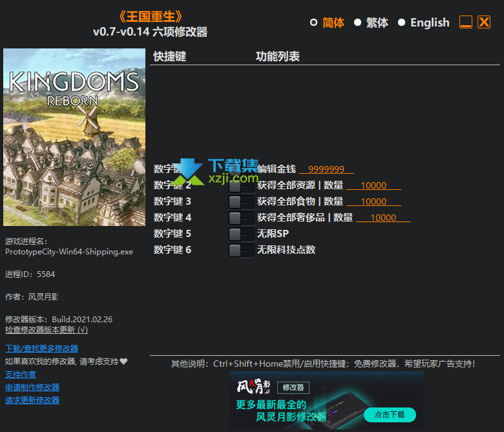Click the 风灵月影 logo in the ad banner
Viewport: 504px width, 432px height.
click(253, 387)
